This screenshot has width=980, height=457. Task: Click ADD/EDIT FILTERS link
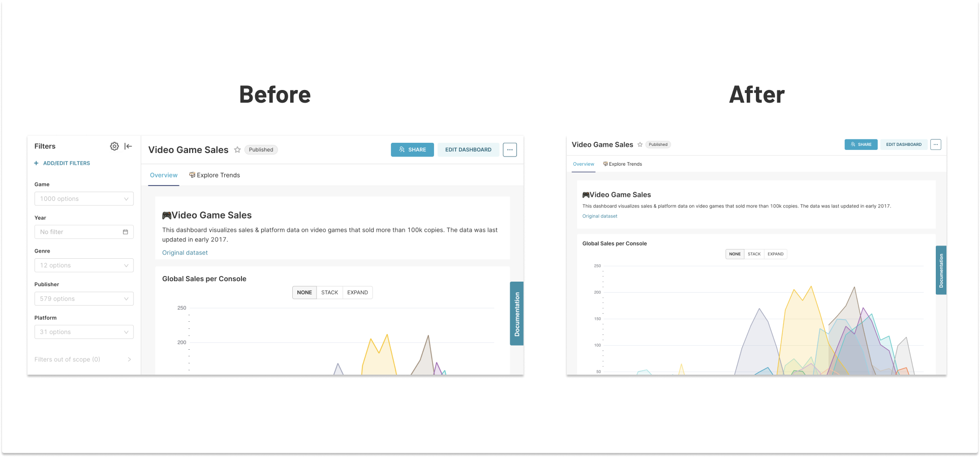pyautogui.click(x=67, y=163)
